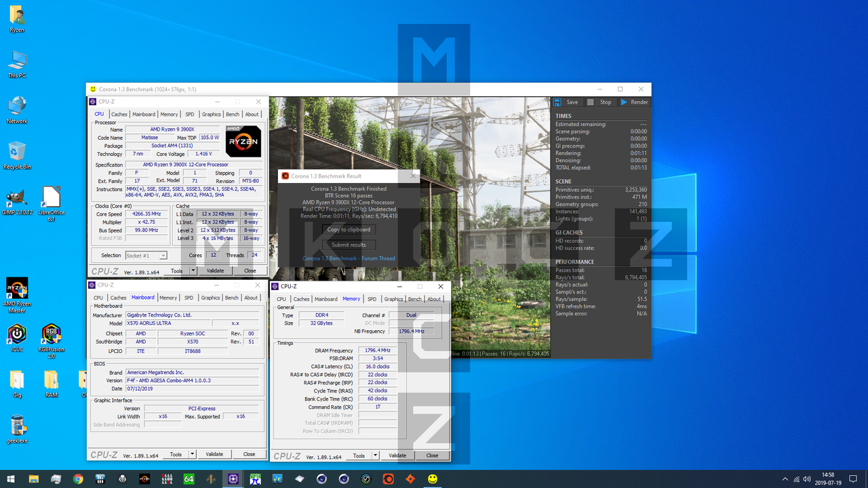Open the Bench tab in the CPU-Z CPU window
The image size is (868, 488).
coord(233,115)
